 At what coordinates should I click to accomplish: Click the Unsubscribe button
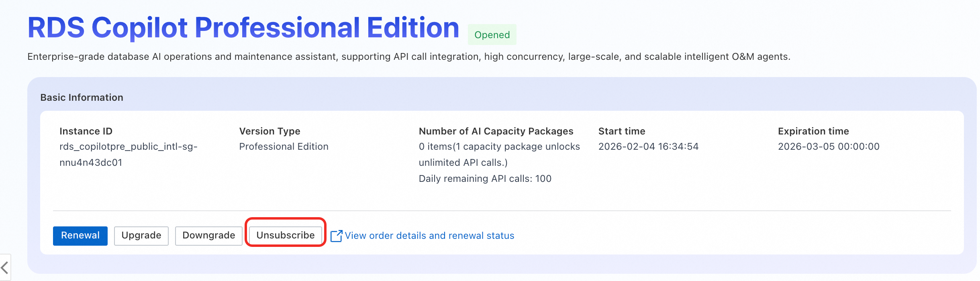pos(285,236)
